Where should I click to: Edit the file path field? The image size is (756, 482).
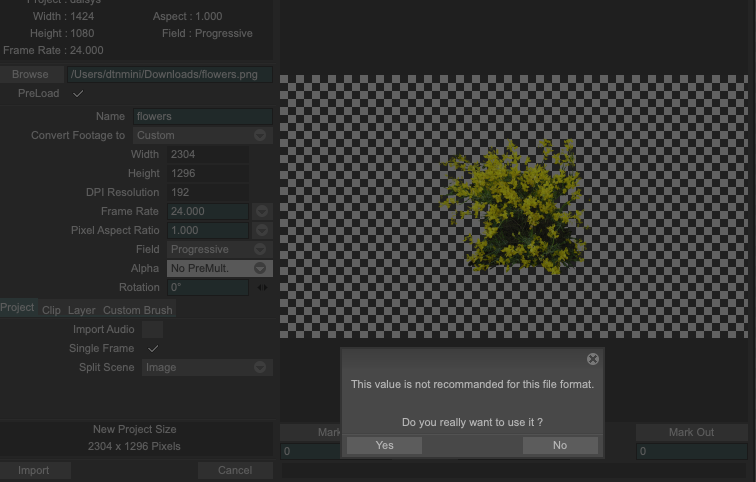coord(170,74)
